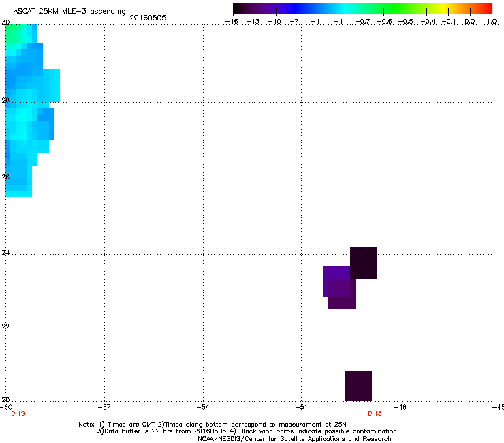Screen dimensions: 504x443
Task: Click the -13 label on the color scale
Action: pyautogui.click(x=253, y=22)
